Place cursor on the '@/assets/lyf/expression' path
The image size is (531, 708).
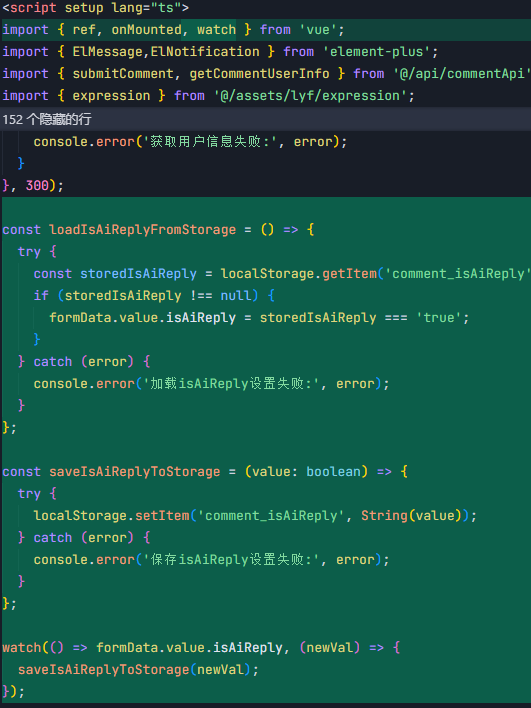click(x=311, y=96)
